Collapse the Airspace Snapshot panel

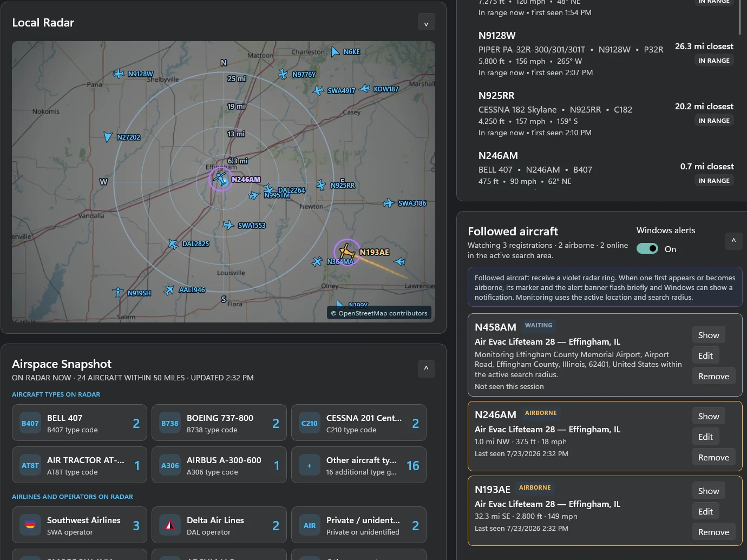coord(427,368)
